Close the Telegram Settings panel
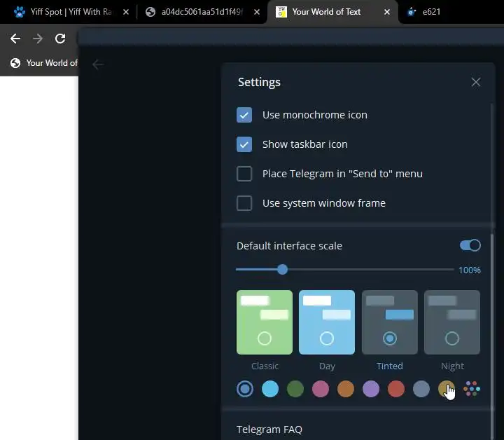Image resolution: width=504 pixels, height=440 pixels. (x=476, y=82)
